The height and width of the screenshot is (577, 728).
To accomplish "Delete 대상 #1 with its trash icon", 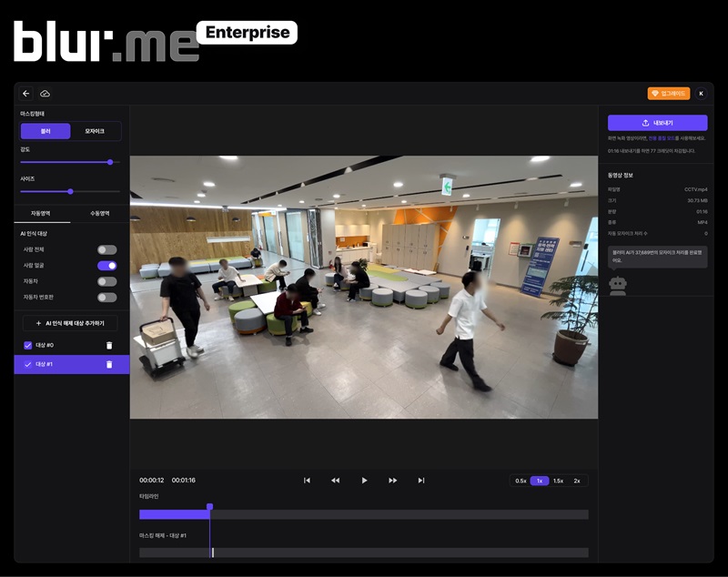I will 109,364.
